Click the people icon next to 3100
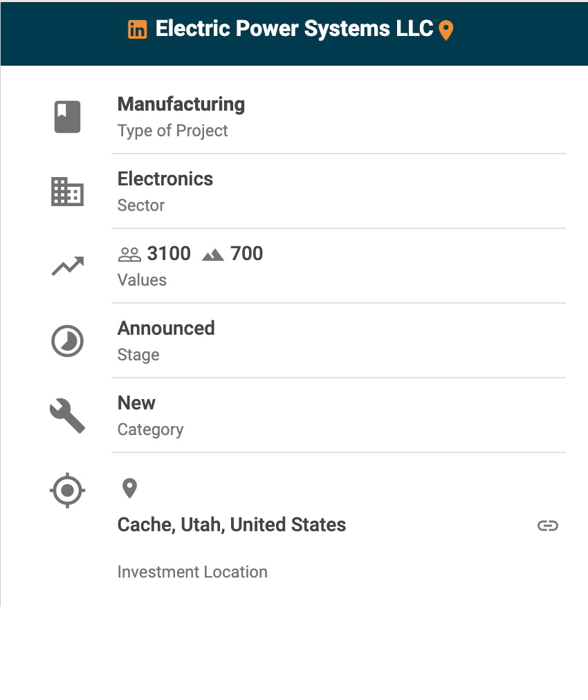Image resolution: width=588 pixels, height=700 pixels. (x=129, y=255)
